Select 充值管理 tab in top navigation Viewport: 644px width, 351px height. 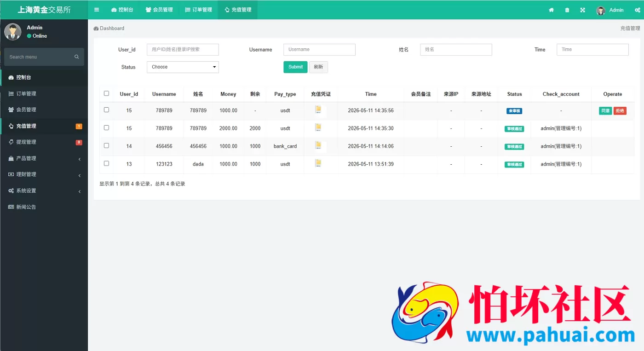pos(238,10)
